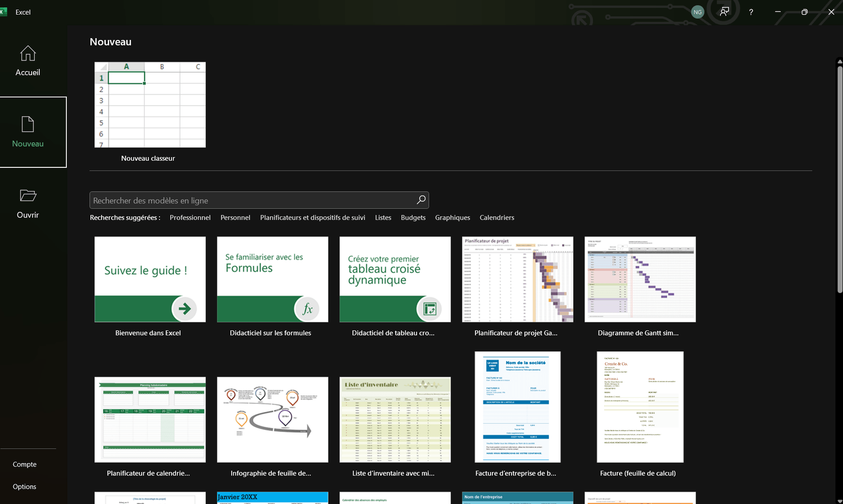Viewport: 843px width, 504px height.
Task: Click the vertical scrollbar down arrow
Action: pos(840,500)
